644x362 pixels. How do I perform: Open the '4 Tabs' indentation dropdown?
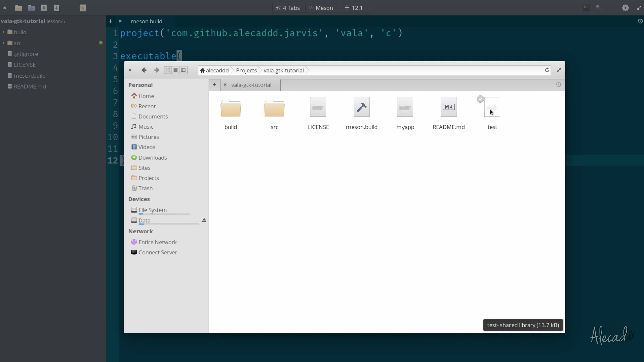pos(288,8)
